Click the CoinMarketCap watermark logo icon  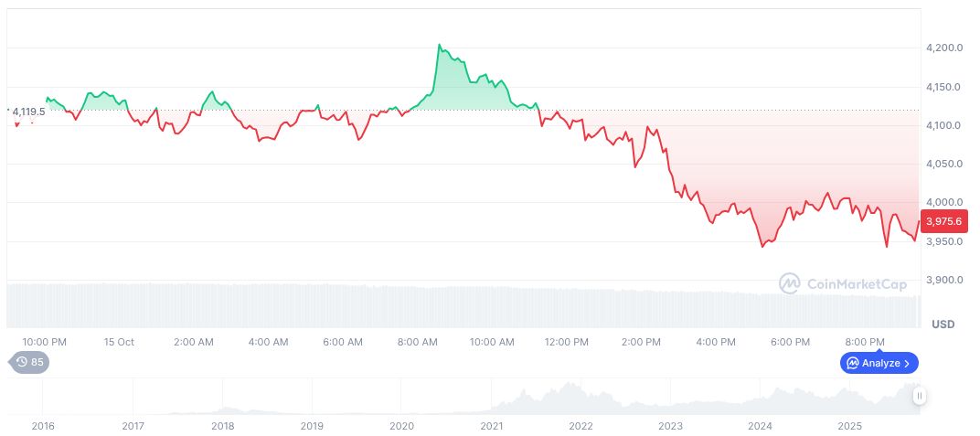(x=789, y=283)
